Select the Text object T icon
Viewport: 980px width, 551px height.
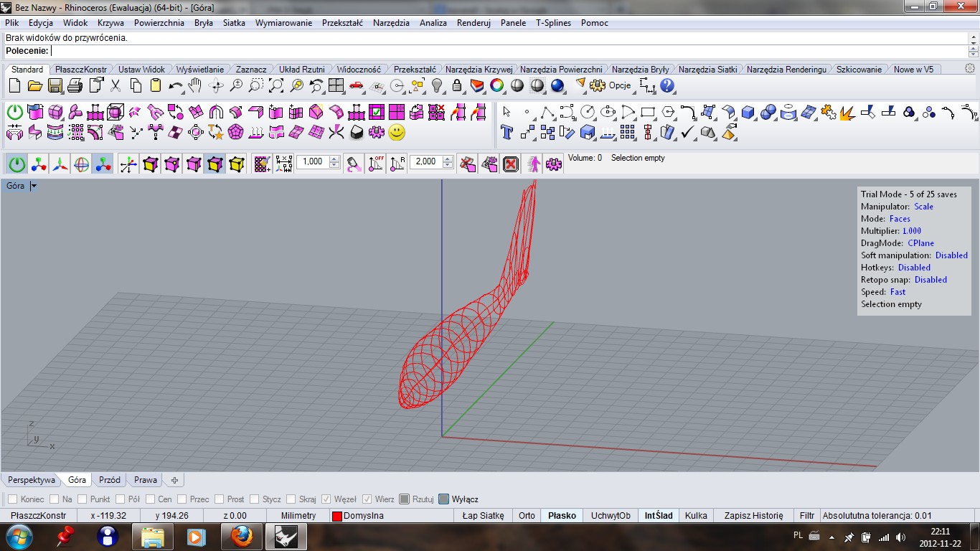507,132
